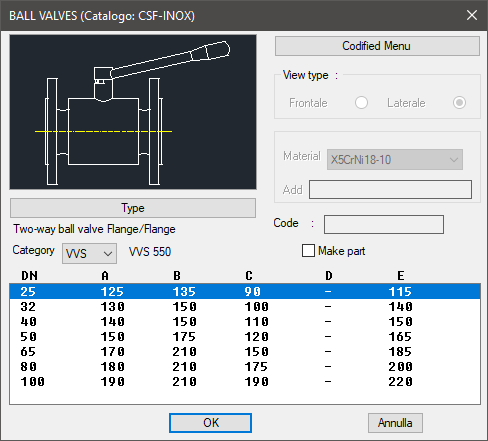Screen dimensions: 488x441
Task: Choose the DN 100 row
Action: tap(245, 382)
